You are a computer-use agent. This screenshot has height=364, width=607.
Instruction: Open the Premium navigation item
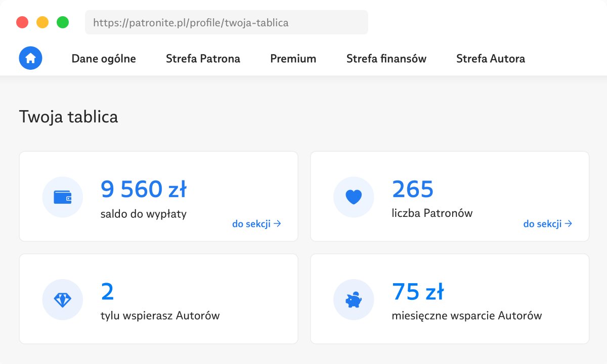tap(293, 59)
